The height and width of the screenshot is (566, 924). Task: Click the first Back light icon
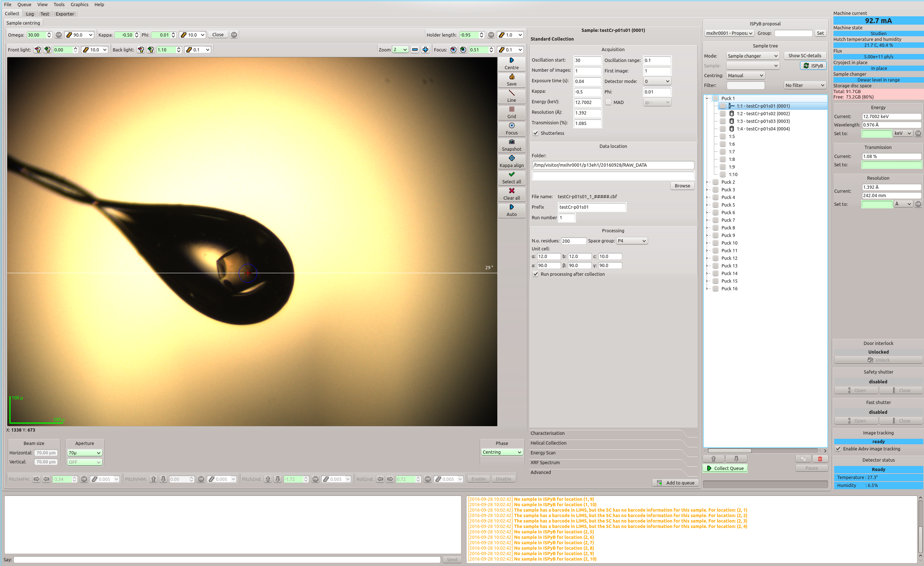tap(141, 50)
